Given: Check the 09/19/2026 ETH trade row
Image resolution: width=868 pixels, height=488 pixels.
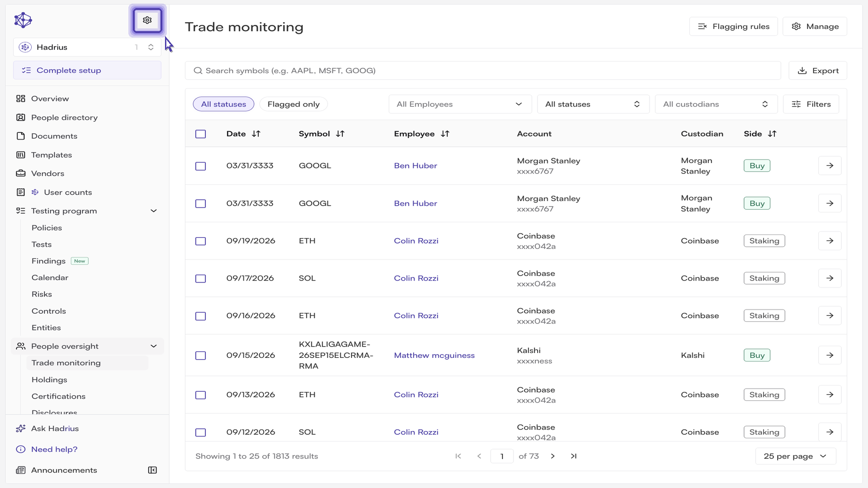Looking at the screenshot, I should [x=201, y=241].
